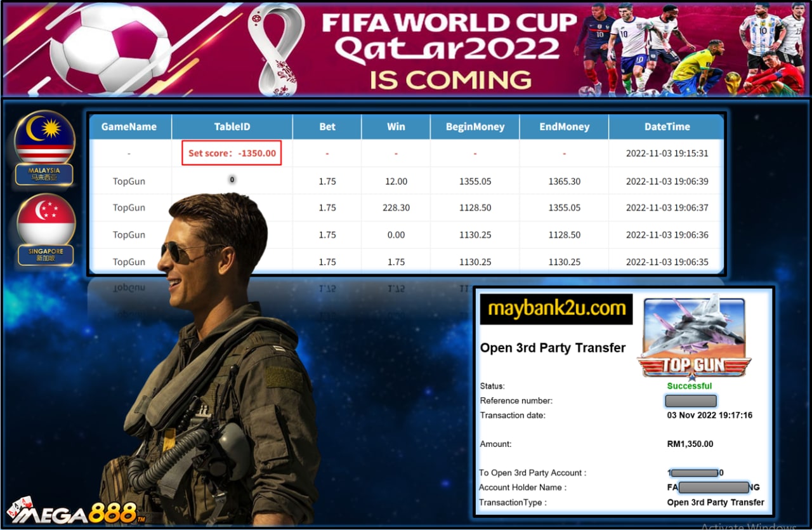Click transaction date 03 Nov 2022 19:17:16
812x530 pixels.
click(x=710, y=416)
